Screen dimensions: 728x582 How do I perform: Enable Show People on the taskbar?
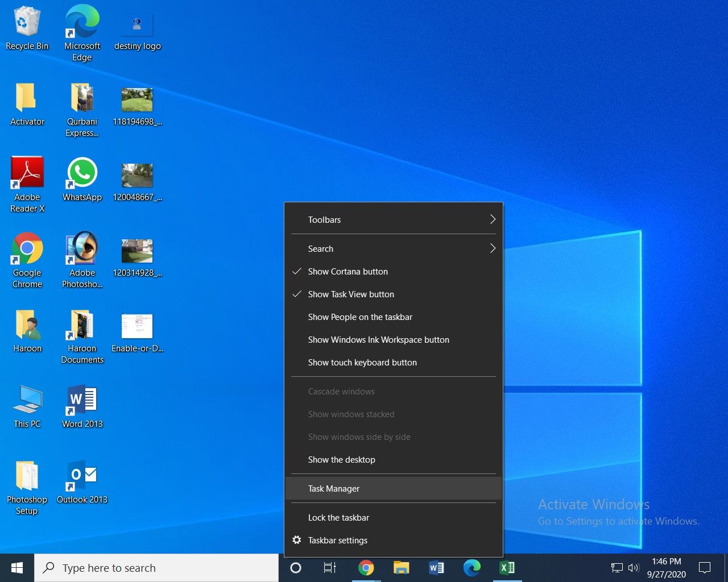394,317
